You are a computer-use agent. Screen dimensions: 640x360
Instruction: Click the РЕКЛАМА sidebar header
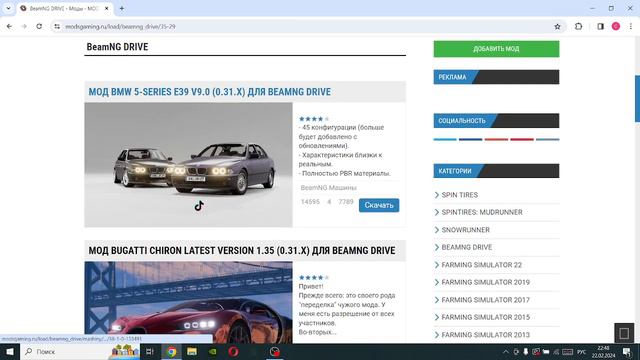496,77
